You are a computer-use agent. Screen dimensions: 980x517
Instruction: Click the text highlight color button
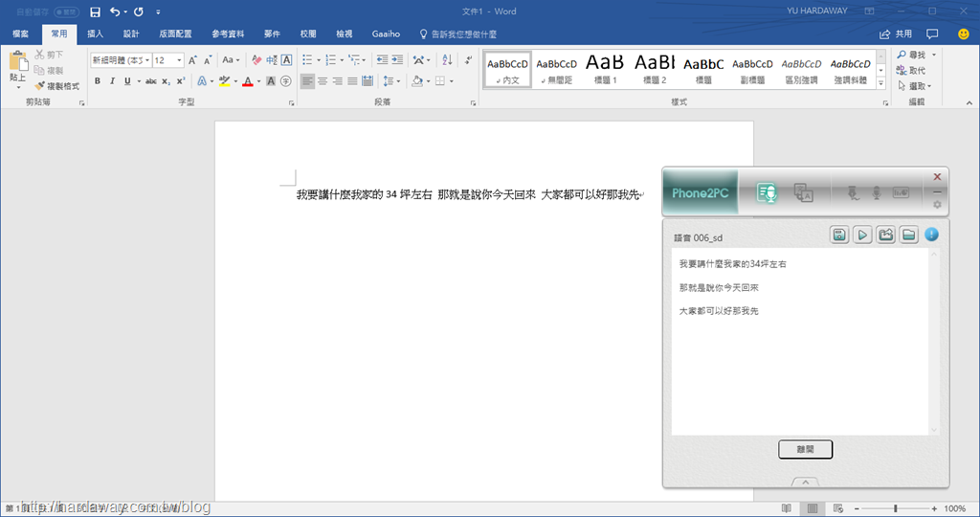224,81
